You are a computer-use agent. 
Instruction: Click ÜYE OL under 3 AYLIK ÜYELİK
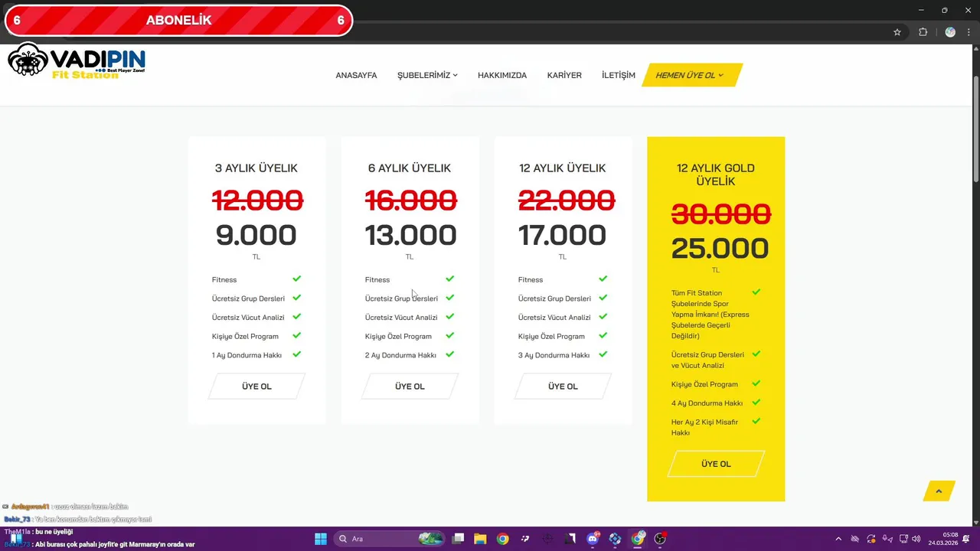point(256,386)
